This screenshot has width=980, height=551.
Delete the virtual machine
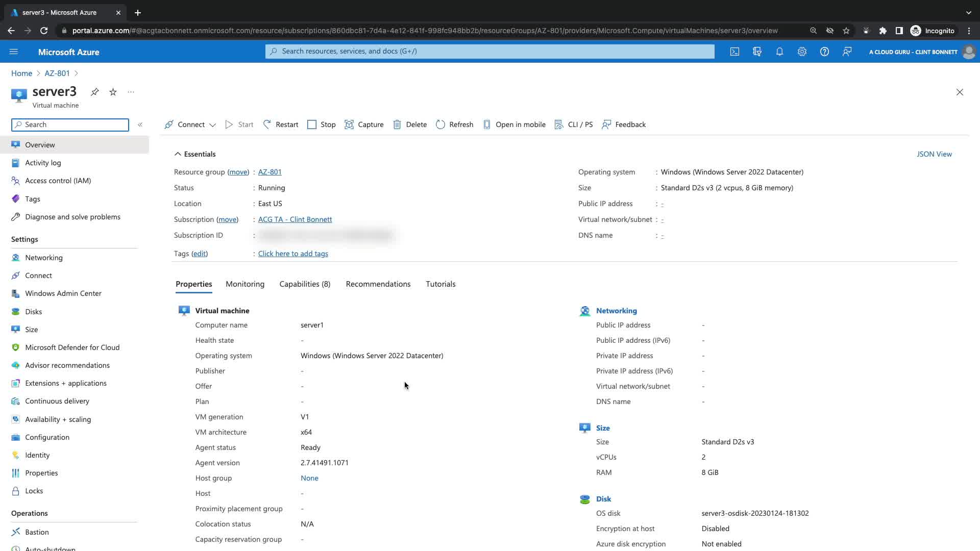[410, 124]
